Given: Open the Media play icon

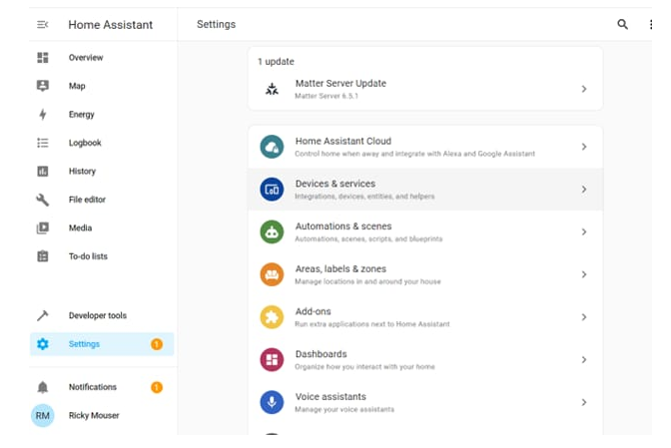Looking at the screenshot, I should (42, 228).
